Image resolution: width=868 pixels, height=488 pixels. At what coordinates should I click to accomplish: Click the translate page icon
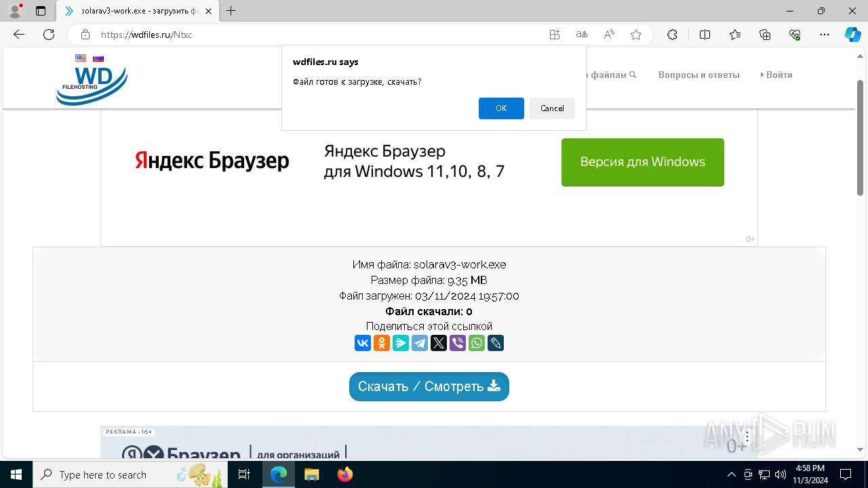pos(581,35)
